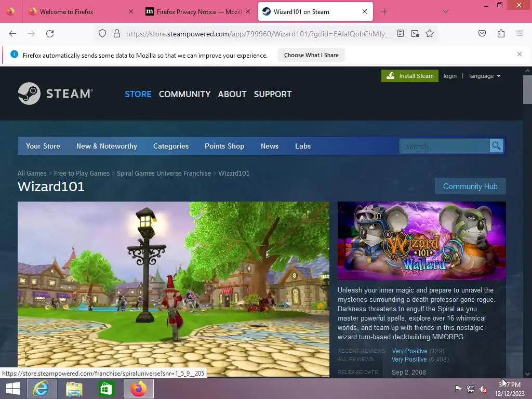Launch Internet Explorer from taskbar

(41, 389)
